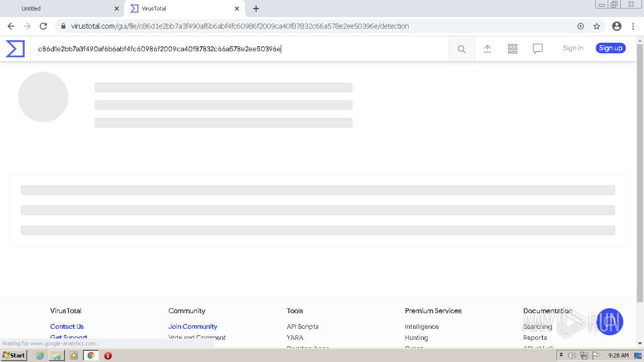Open the Windows Start menu
The height and width of the screenshot is (362, 644).
point(14,355)
